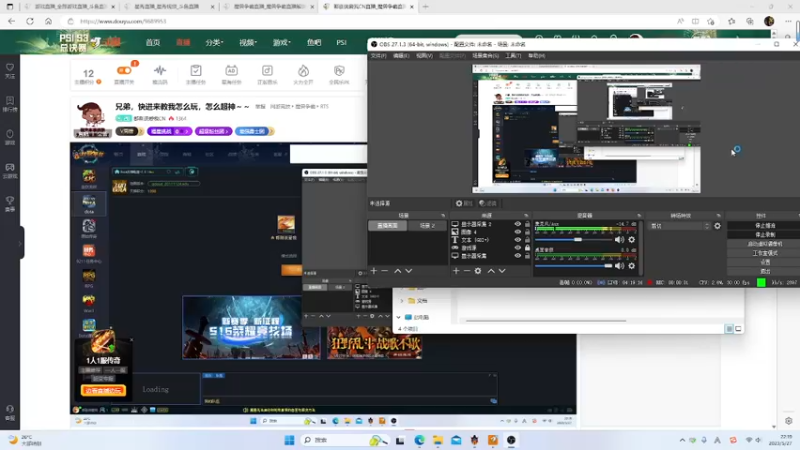Mute the second mixer audio channel speaker
The height and width of the screenshot is (450, 800).
tap(619, 265)
